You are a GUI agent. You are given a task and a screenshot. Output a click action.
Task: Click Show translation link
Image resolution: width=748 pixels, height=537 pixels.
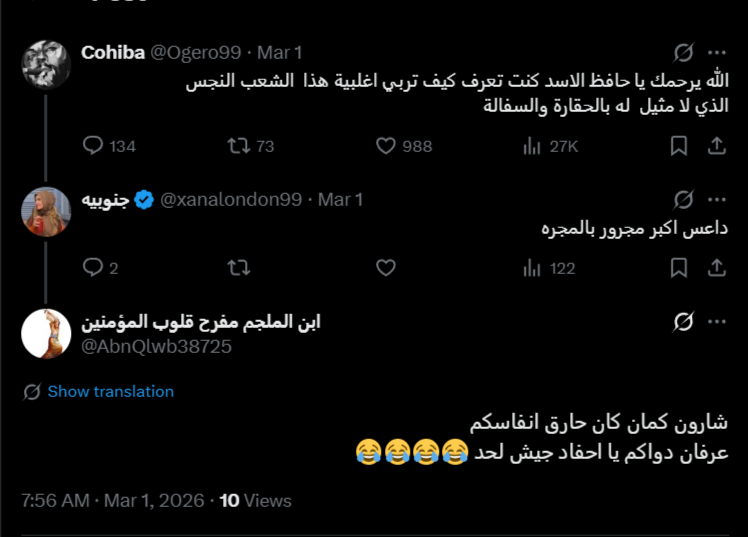pyautogui.click(x=110, y=392)
